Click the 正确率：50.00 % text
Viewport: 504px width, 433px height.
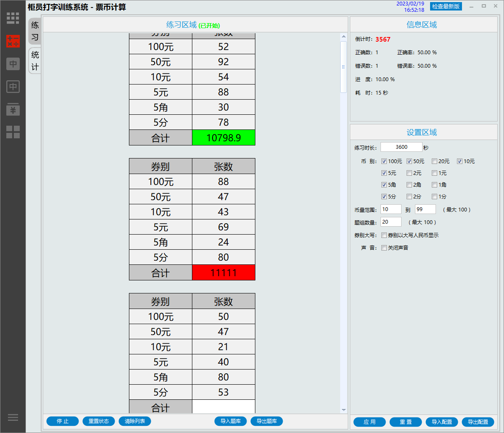click(x=417, y=53)
